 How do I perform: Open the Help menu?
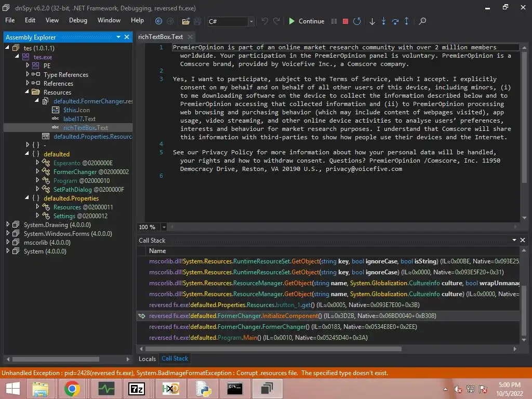tap(137, 20)
